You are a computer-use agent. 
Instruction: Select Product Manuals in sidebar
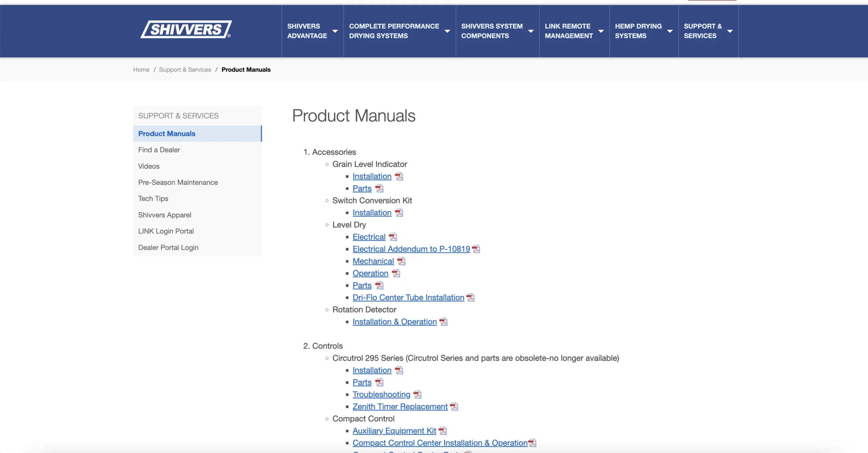pyautogui.click(x=197, y=134)
